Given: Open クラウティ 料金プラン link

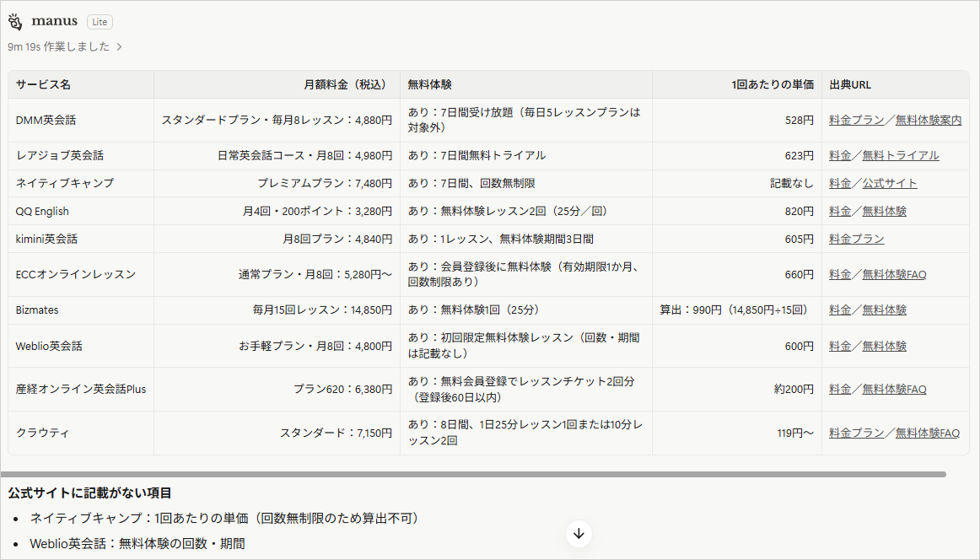Looking at the screenshot, I should click(856, 433).
